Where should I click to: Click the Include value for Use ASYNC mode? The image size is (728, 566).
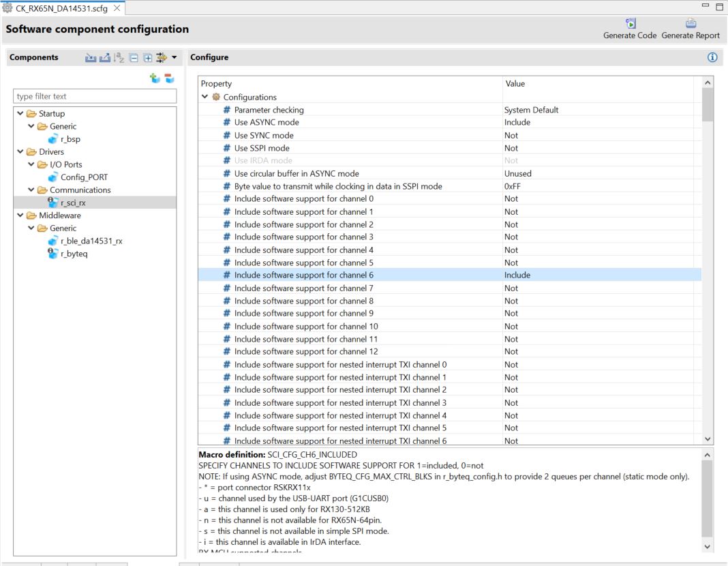click(517, 122)
